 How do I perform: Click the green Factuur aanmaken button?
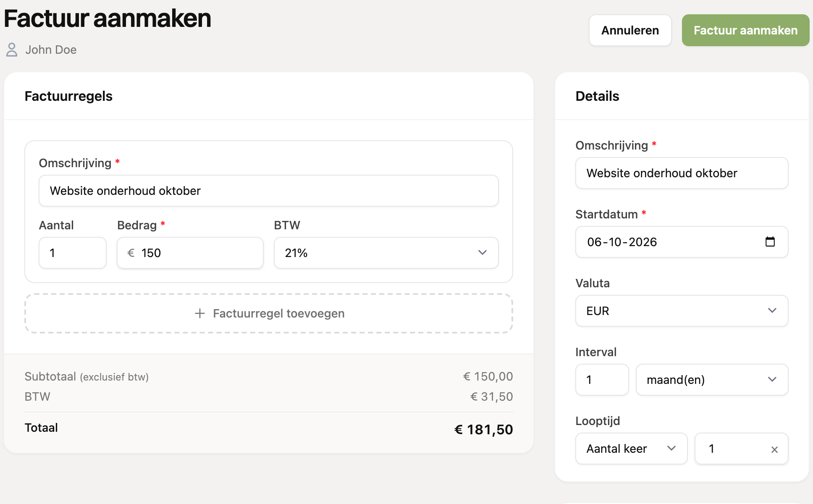(745, 30)
